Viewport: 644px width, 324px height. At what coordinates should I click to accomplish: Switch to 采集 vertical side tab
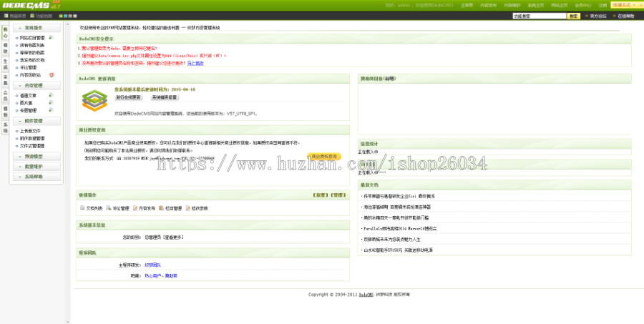(x=5, y=80)
